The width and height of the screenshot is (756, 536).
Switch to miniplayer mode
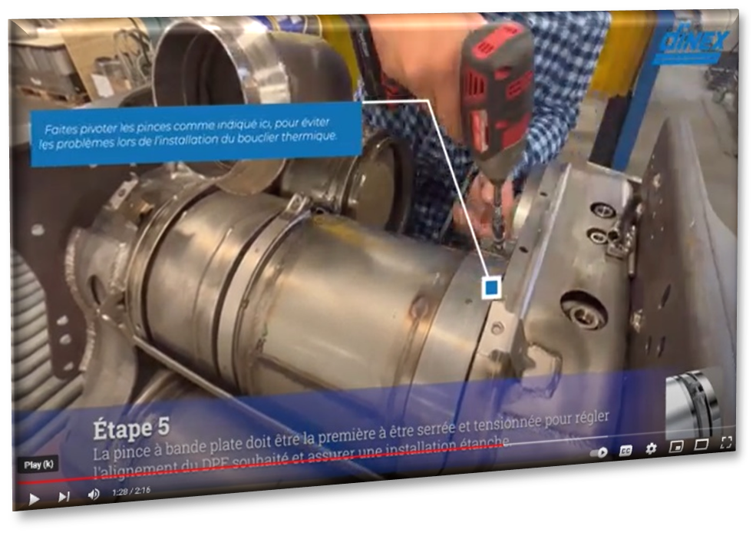[x=676, y=446]
